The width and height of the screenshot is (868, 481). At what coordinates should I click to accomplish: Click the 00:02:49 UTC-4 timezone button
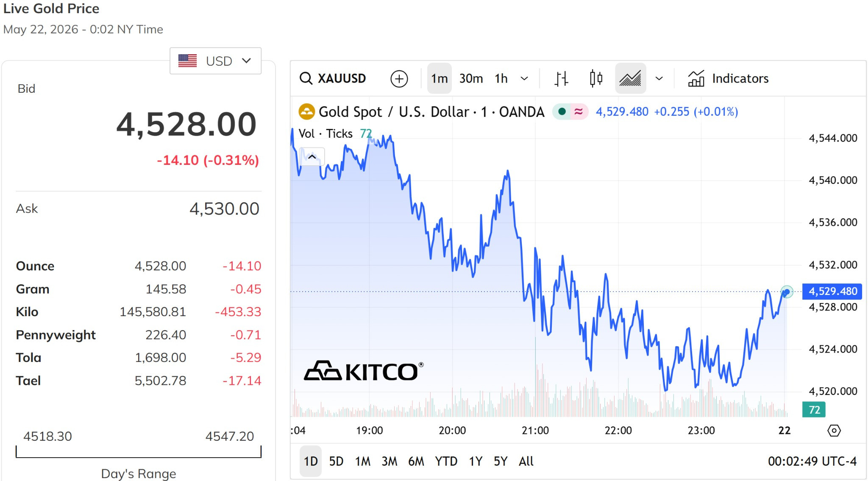click(812, 461)
